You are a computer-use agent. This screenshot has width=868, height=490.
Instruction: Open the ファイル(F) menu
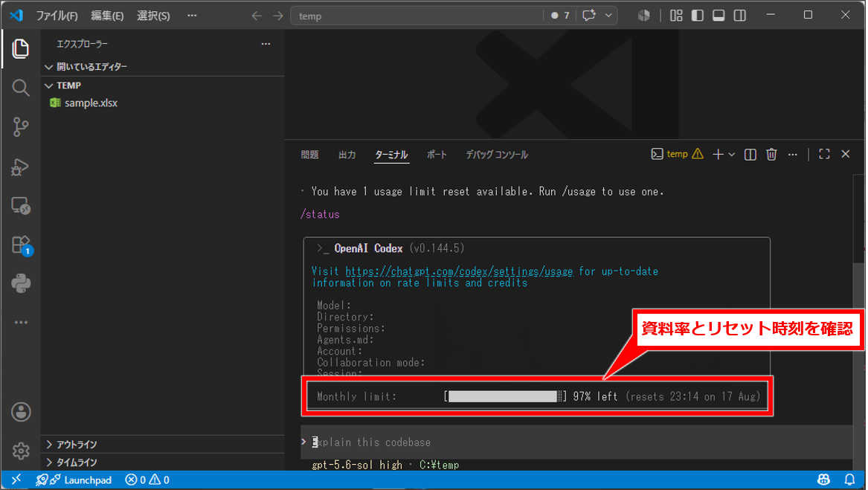[x=57, y=16]
